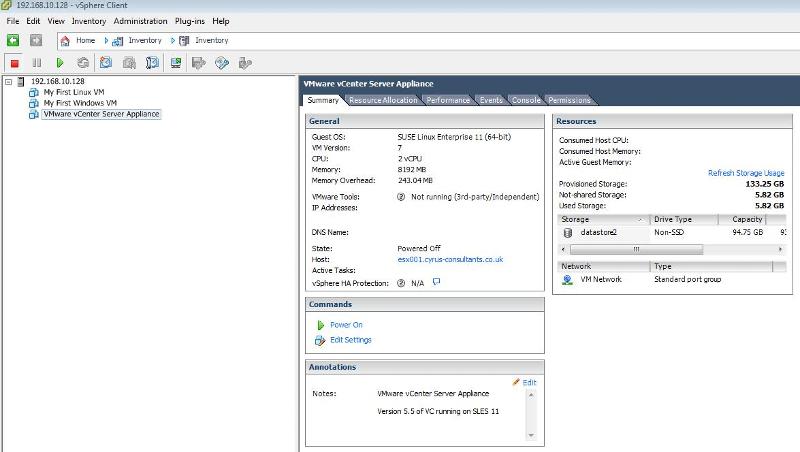Click the Take Snapshot toolbar icon
Image resolution: width=800 pixels, height=452 pixels.
tap(106, 63)
